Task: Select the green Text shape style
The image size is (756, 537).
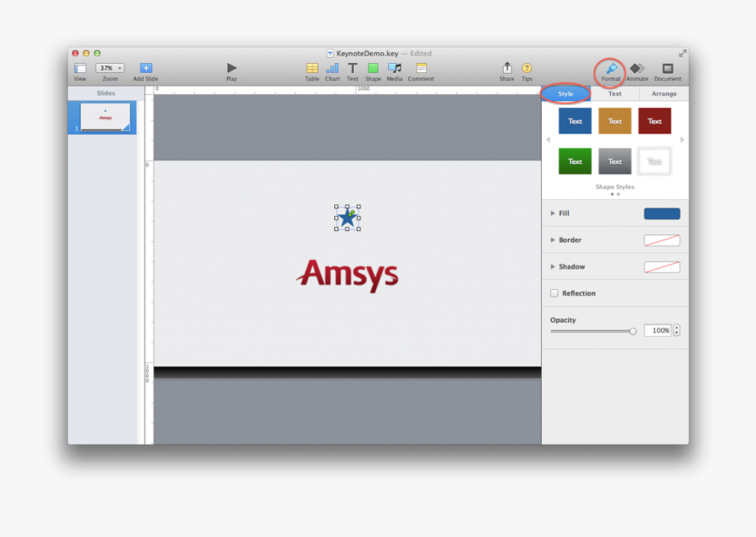Action: [x=575, y=161]
